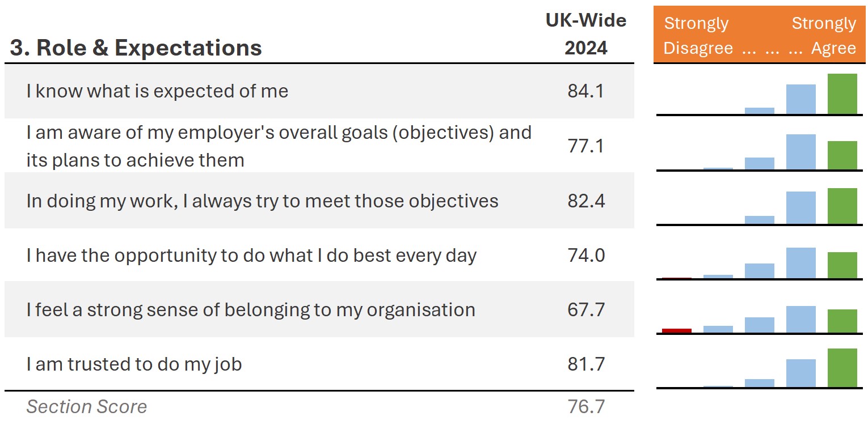Select the "I know what is expected of me" statement

[157, 91]
